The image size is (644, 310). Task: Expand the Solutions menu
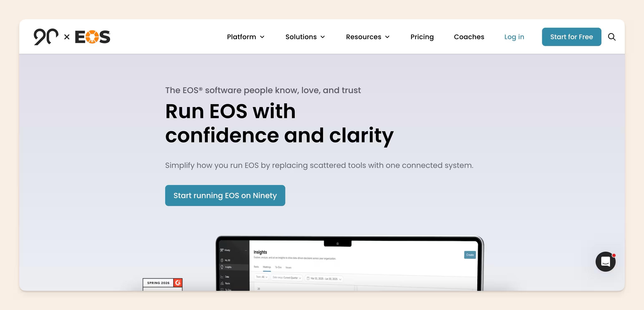pos(305,37)
